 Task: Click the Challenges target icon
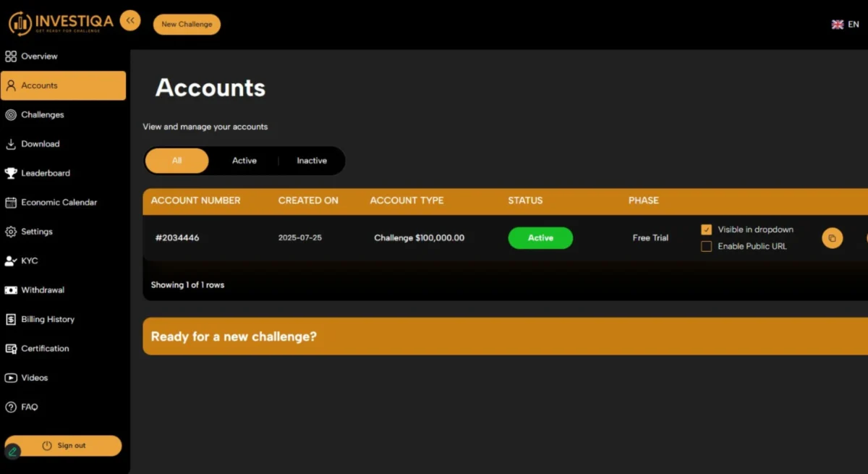click(x=11, y=115)
